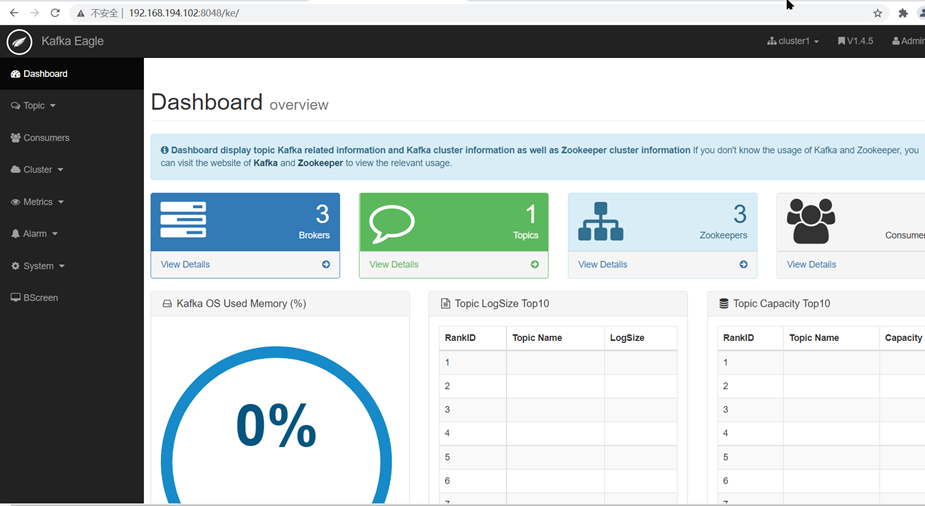Click the arrow icon in Zookeepers card
The width and height of the screenshot is (925, 506).
click(743, 264)
